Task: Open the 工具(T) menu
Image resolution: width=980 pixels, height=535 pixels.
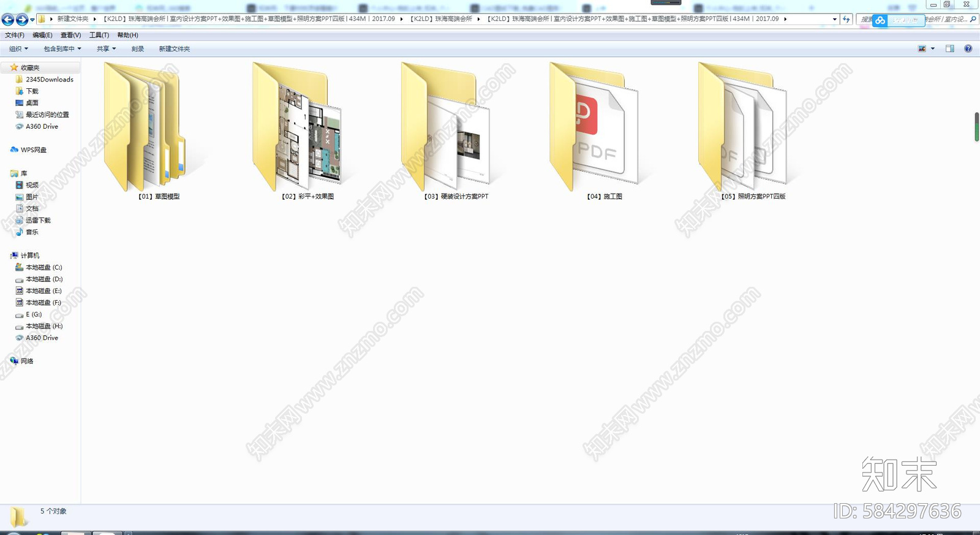Action: pyautogui.click(x=99, y=35)
